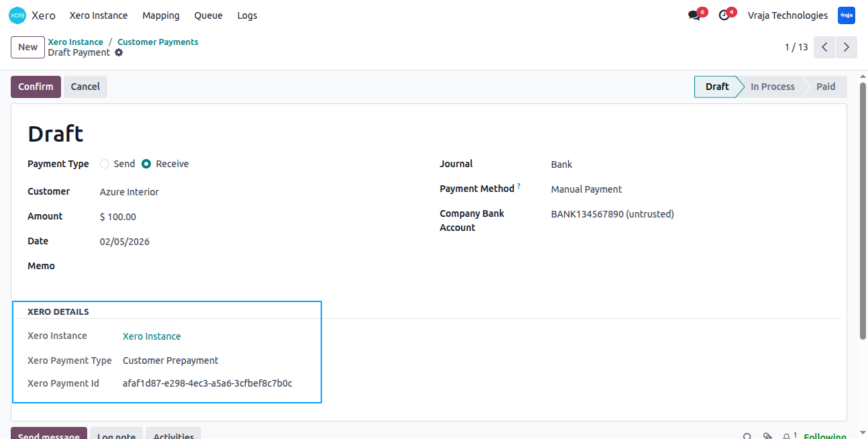This screenshot has height=439, width=868.
Task: Go to the next record arrow
Action: [847, 47]
